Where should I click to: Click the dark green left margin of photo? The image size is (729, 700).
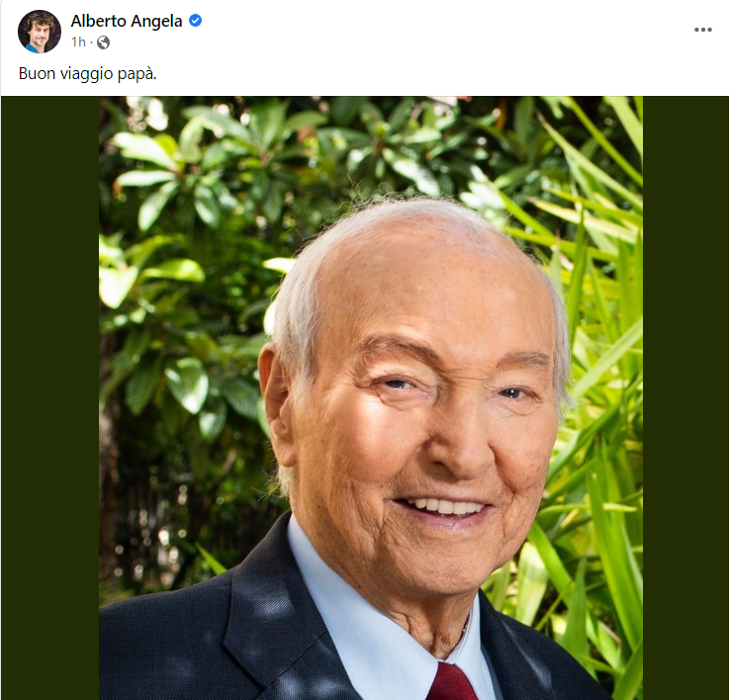(50, 397)
